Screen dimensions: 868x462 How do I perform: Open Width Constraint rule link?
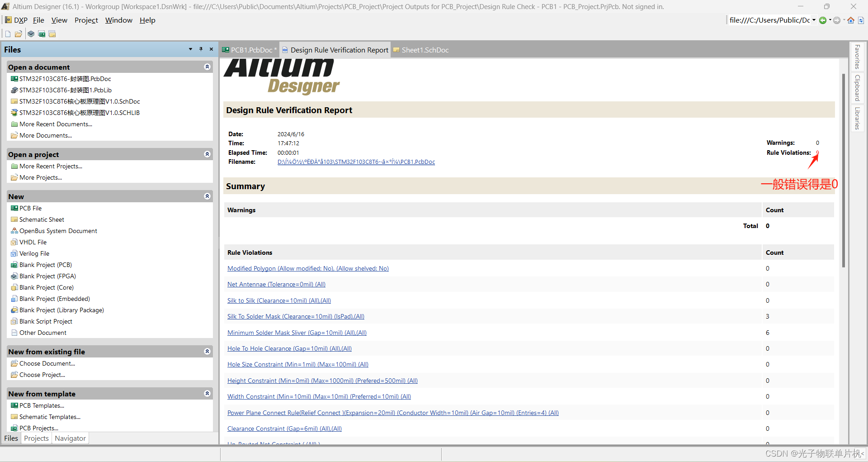click(319, 396)
